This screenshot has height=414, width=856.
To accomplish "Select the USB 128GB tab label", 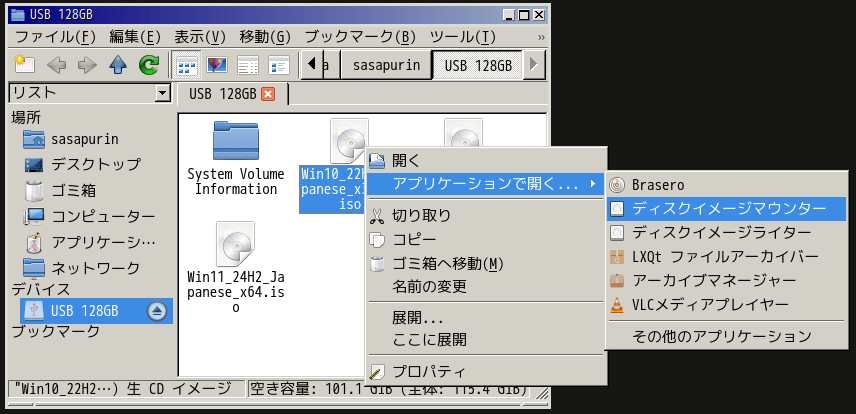I will point(223,94).
